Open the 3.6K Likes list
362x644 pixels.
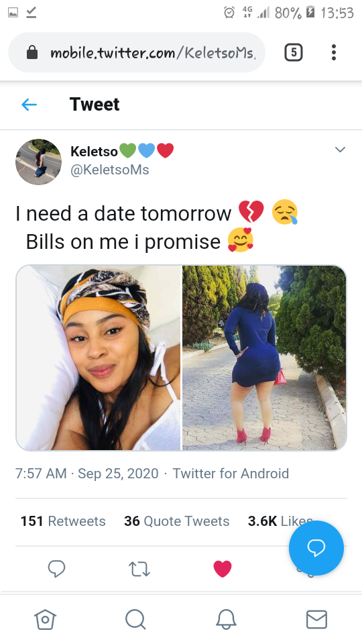(280, 521)
